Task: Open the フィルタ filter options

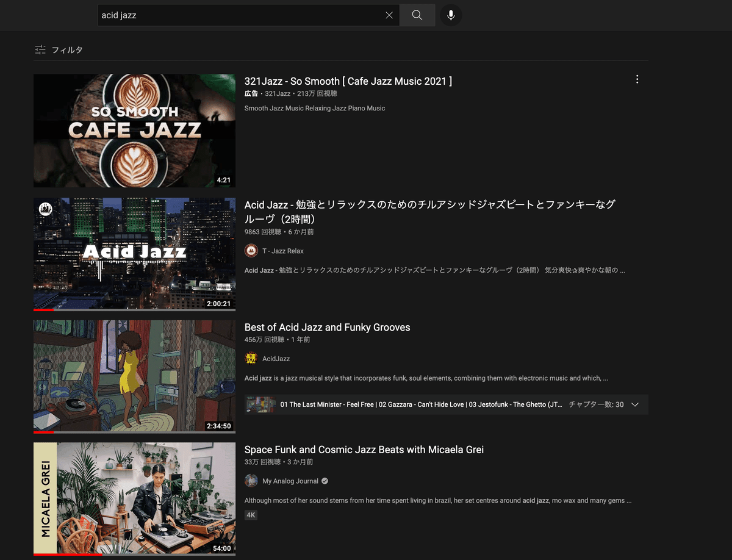Action: (59, 50)
